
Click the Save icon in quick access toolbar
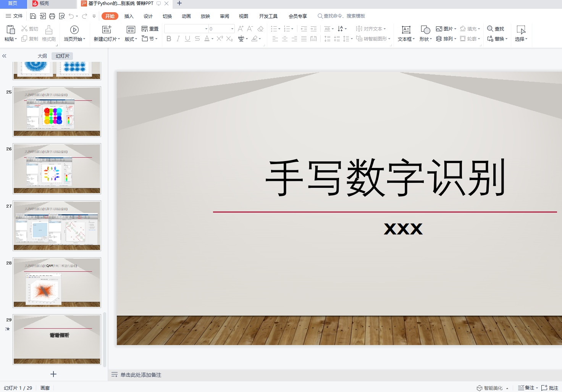(33, 16)
